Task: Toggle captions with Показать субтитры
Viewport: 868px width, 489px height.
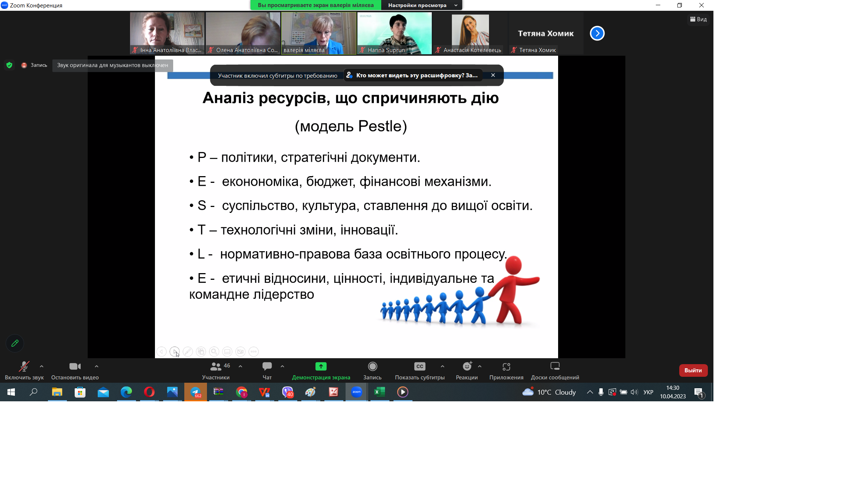Action: point(420,371)
